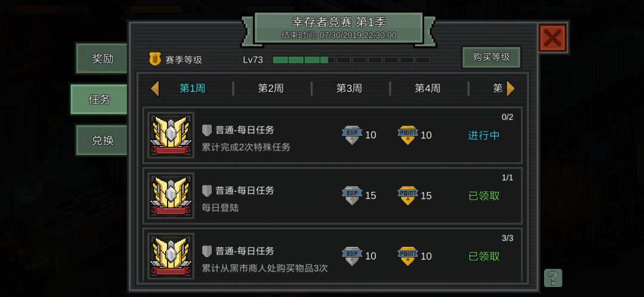644x297 pixels.
Task: Click the gold season level badge icon
Action: click(x=154, y=60)
